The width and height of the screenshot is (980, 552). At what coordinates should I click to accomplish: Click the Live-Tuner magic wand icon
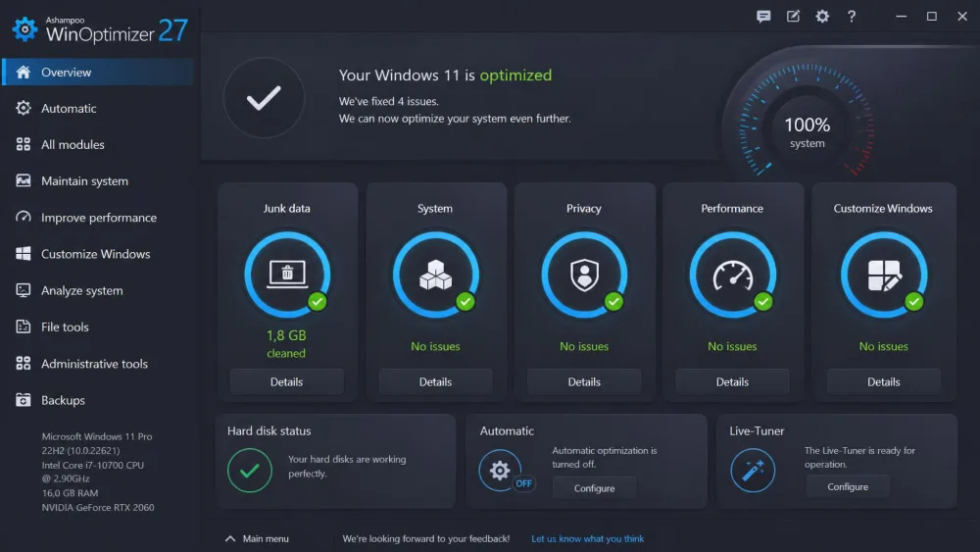point(753,470)
